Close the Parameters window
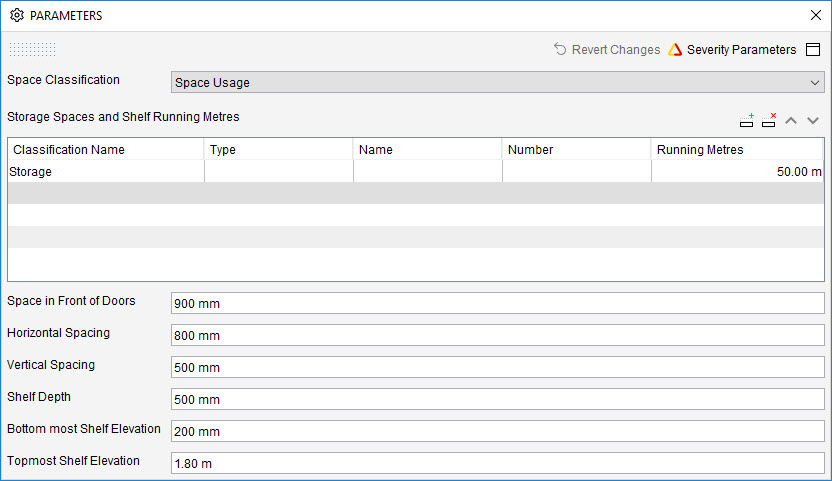 (x=816, y=15)
